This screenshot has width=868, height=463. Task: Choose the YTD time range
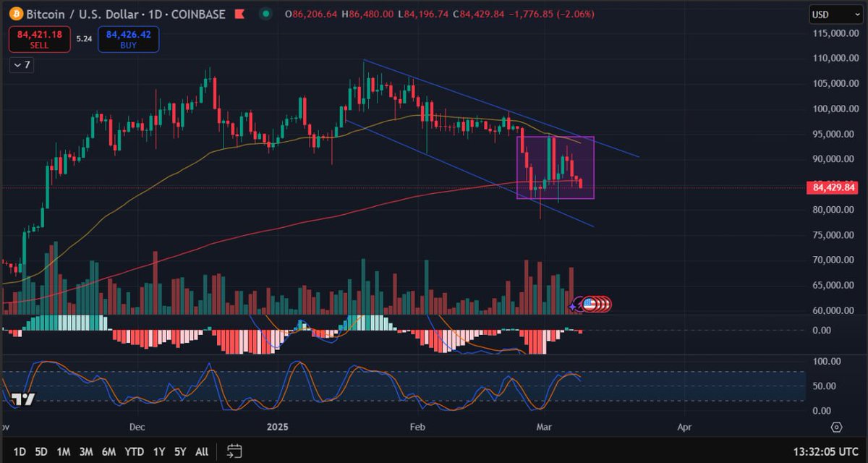[x=135, y=451]
